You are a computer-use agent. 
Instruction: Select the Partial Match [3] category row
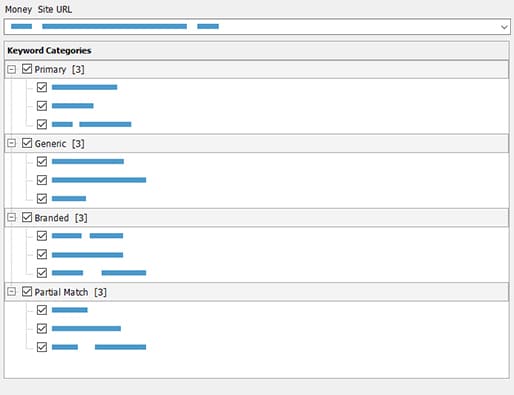(x=257, y=292)
